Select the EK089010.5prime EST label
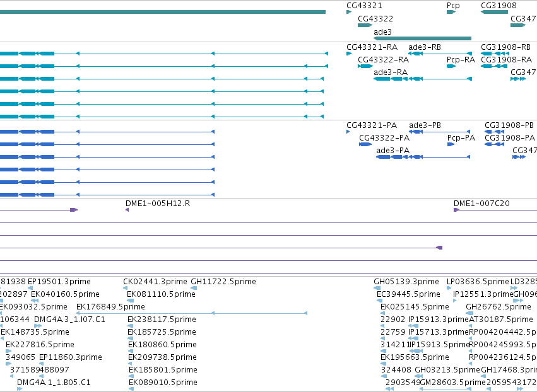This screenshot has height=392, width=537. pyautogui.click(x=163, y=383)
